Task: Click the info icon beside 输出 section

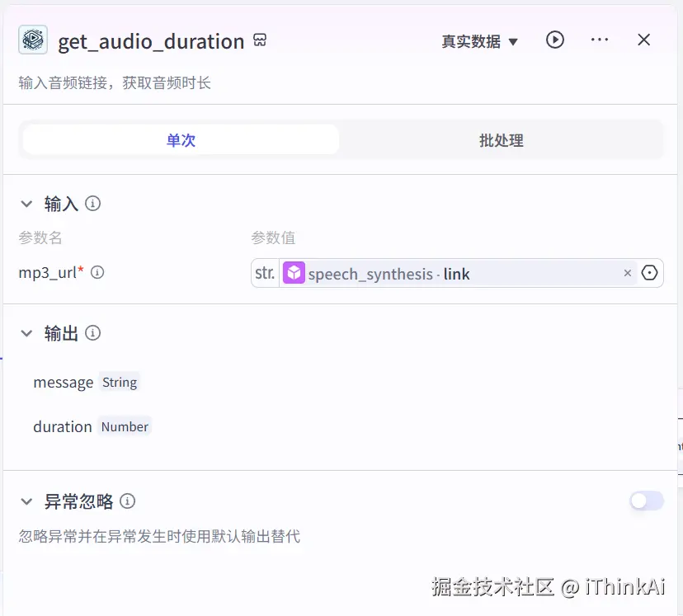Action: [x=92, y=333]
